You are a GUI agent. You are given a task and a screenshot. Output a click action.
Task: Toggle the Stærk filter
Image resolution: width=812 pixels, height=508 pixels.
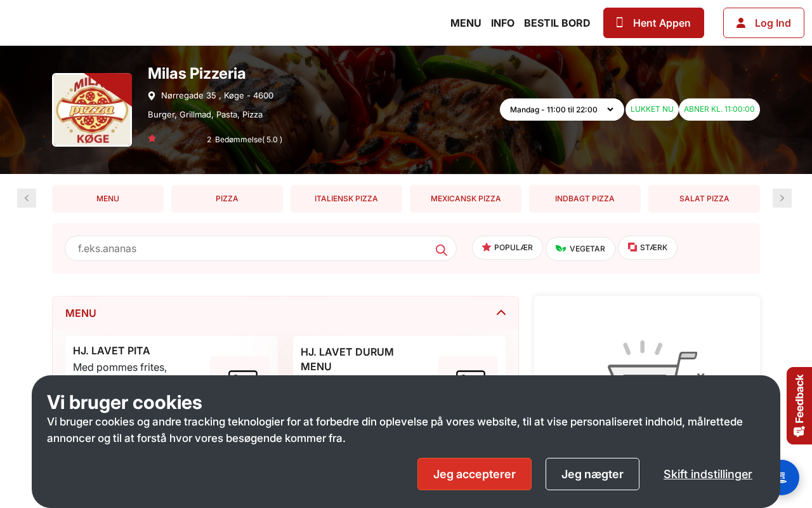[x=648, y=248]
